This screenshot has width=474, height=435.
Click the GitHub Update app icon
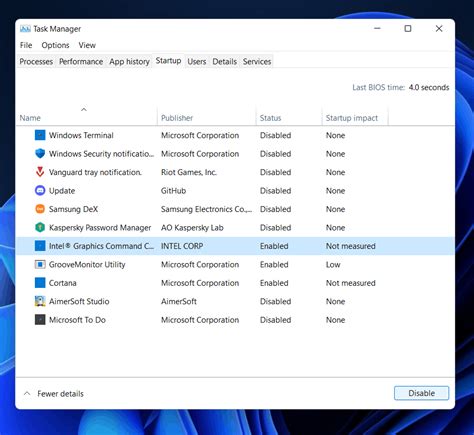pyautogui.click(x=40, y=191)
